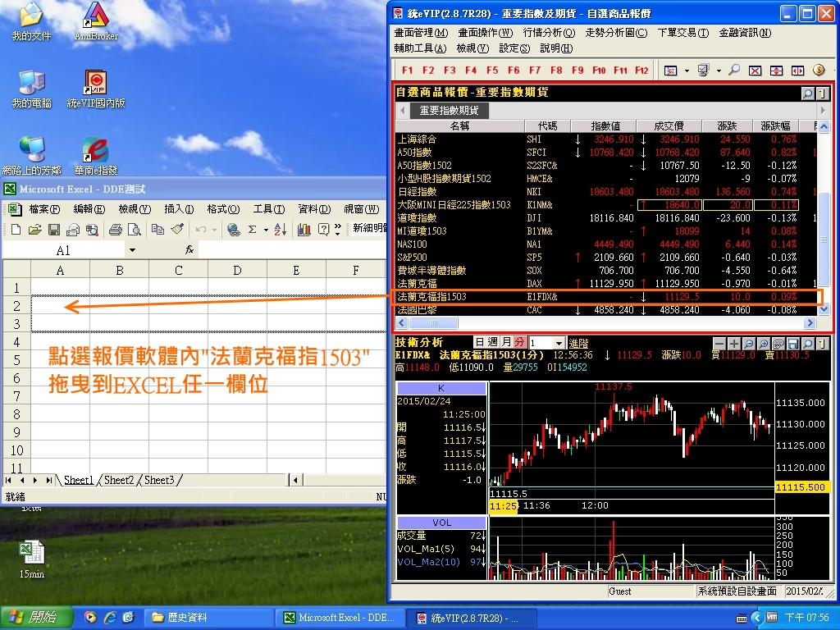This screenshot has width=840, height=630.
Task: Click the F12 shortcut in the eVIP toolbar
Action: click(x=641, y=71)
